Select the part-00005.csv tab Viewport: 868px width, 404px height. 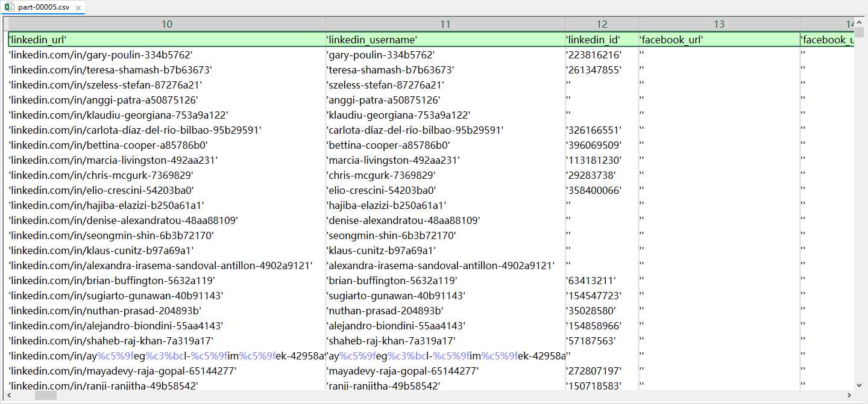point(43,7)
